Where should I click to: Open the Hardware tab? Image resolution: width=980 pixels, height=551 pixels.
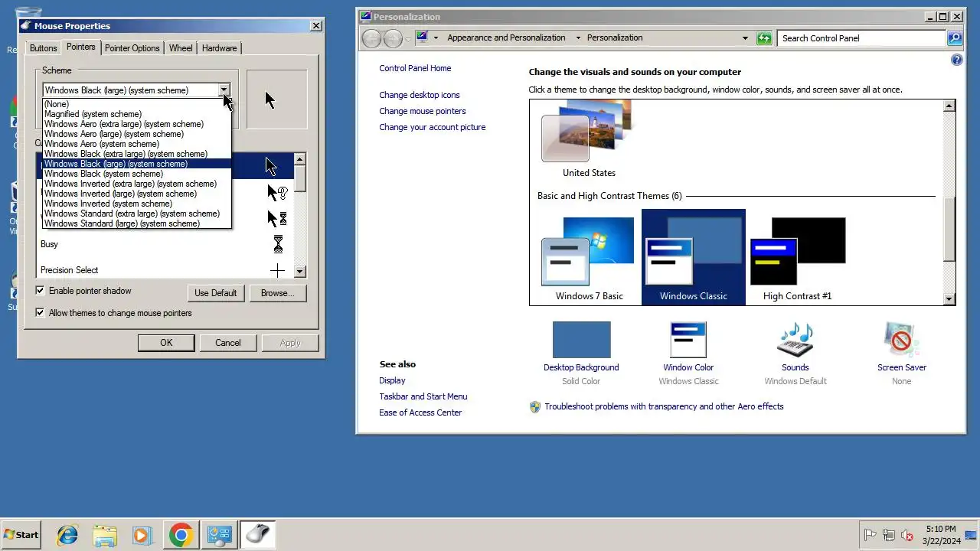[x=220, y=48]
